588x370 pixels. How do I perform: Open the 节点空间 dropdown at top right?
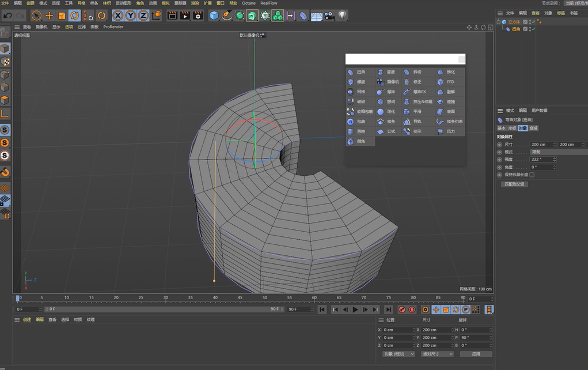click(x=576, y=3)
